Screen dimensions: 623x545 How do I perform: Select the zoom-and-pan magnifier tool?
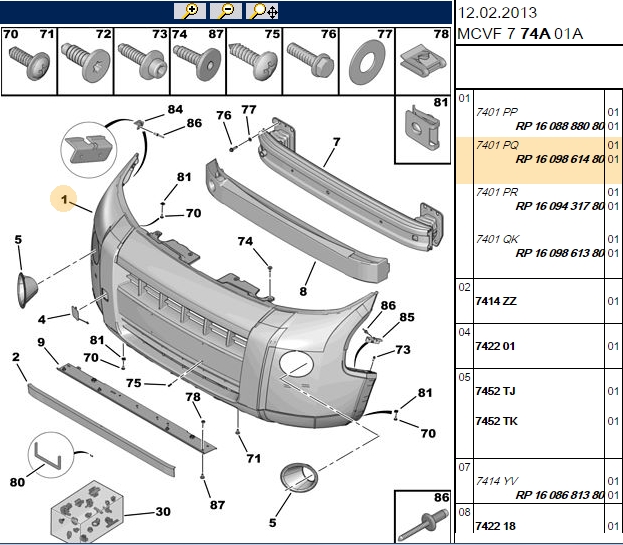pyautogui.click(x=262, y=11)
